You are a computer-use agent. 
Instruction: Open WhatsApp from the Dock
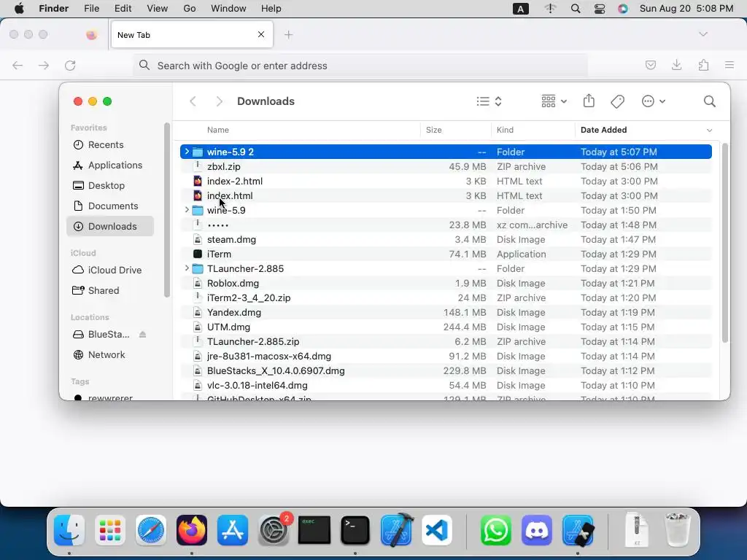pos(496,530)
